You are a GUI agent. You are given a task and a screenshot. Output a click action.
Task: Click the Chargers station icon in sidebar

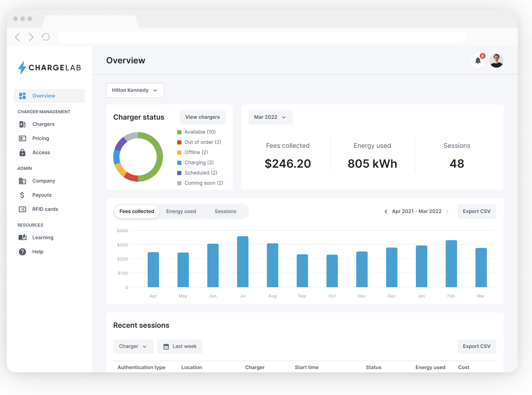tap(22, 124)
